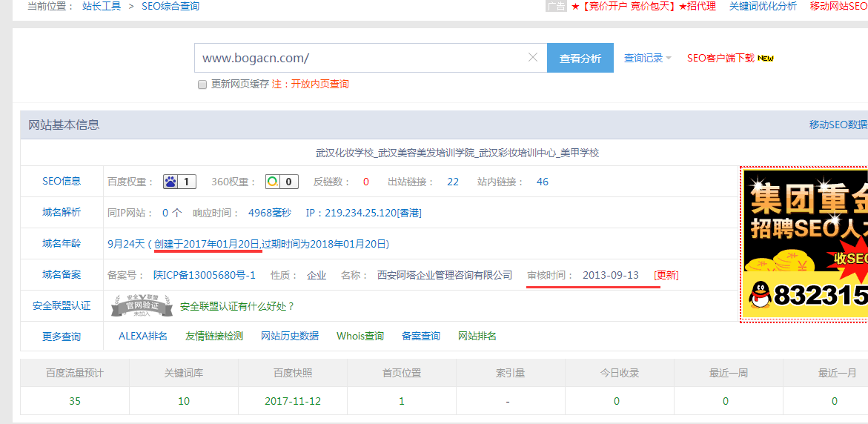The width and height of the screenshot is (868, 424).
Task: Click the 索引量 column header
Action: (x=510, y=373)
